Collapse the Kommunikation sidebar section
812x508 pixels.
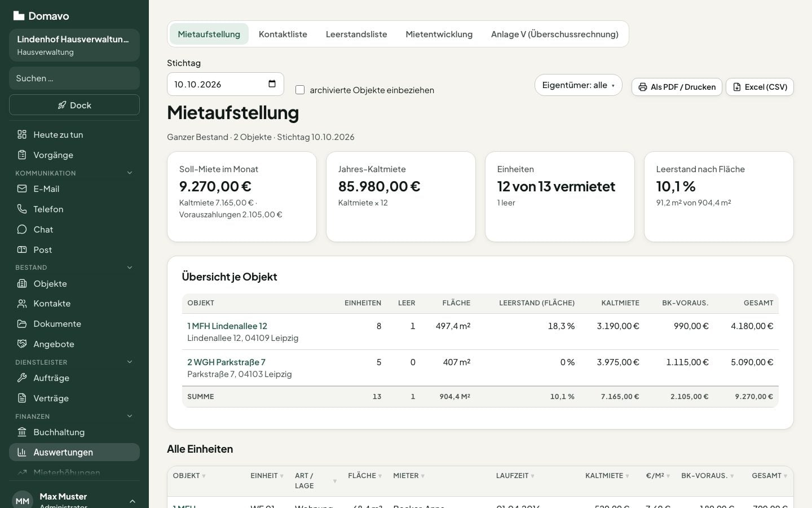130,173
